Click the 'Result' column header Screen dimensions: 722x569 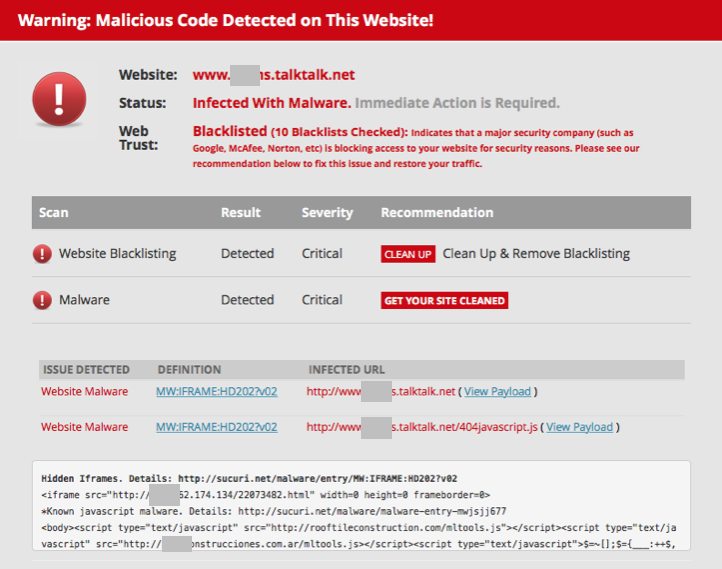tap(240, 212)
